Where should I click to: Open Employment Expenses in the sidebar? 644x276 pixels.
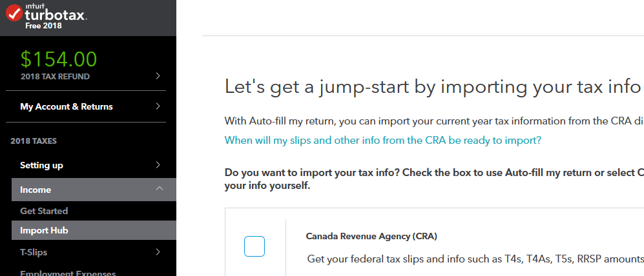click(63, 273)
